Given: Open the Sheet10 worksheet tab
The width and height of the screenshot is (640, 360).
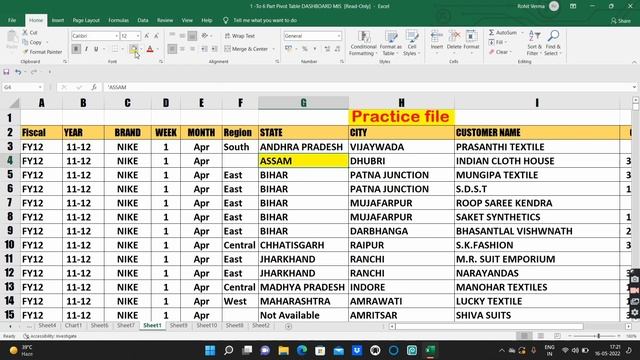Looking at the screenshot, I should click(x=207, y=325).
